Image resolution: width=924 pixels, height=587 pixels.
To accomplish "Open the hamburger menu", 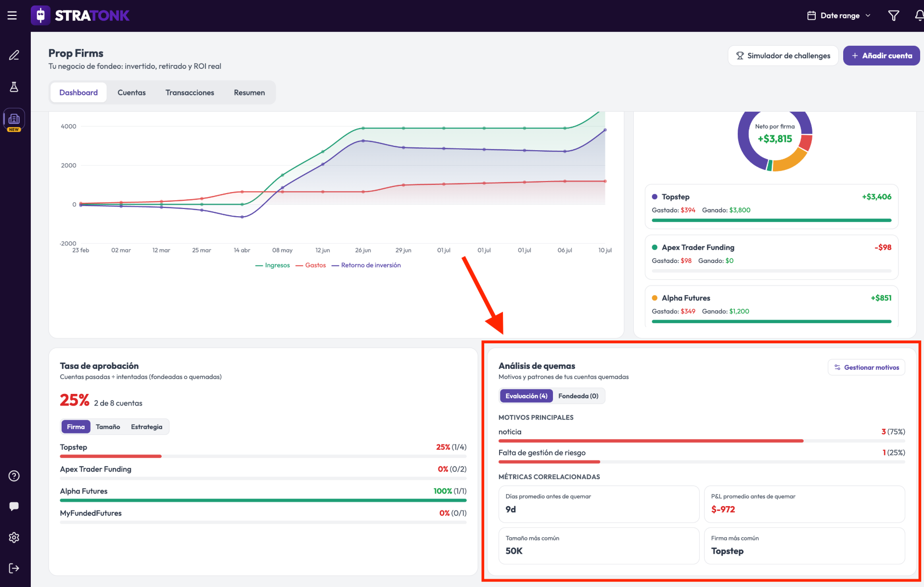I will [12, 15].
